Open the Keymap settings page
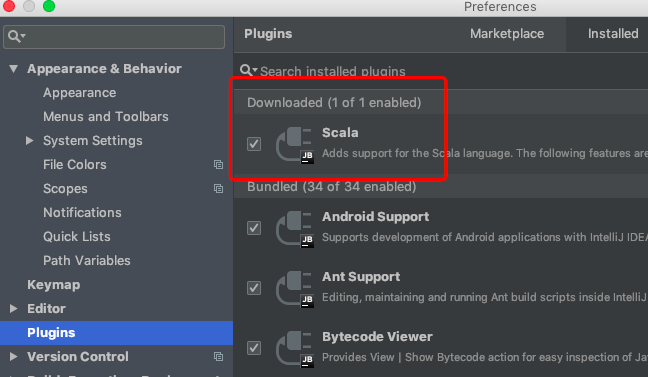This screenshot has width=648, height=377. (x=54, y=285)
